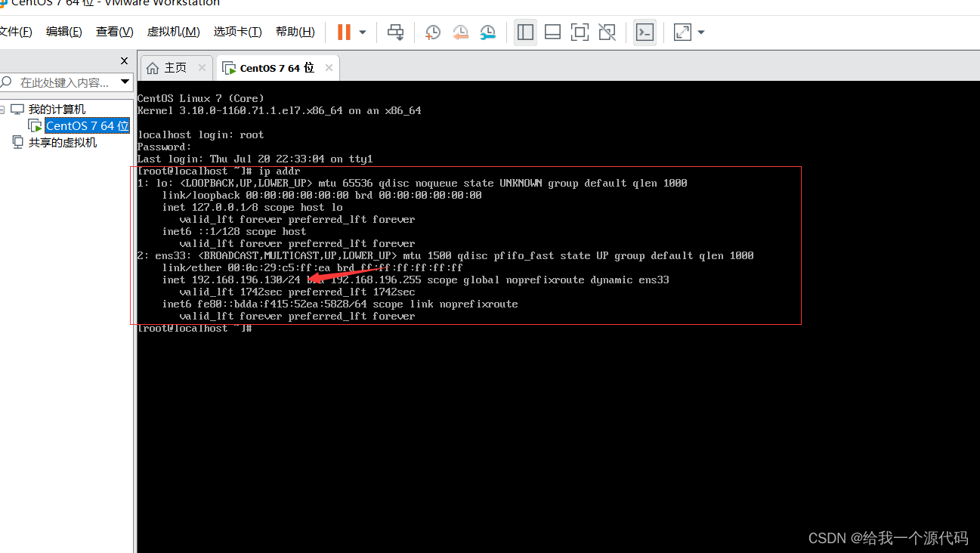
Task: Take a snapshot of this virtual machine
Action: pos(433,32)
